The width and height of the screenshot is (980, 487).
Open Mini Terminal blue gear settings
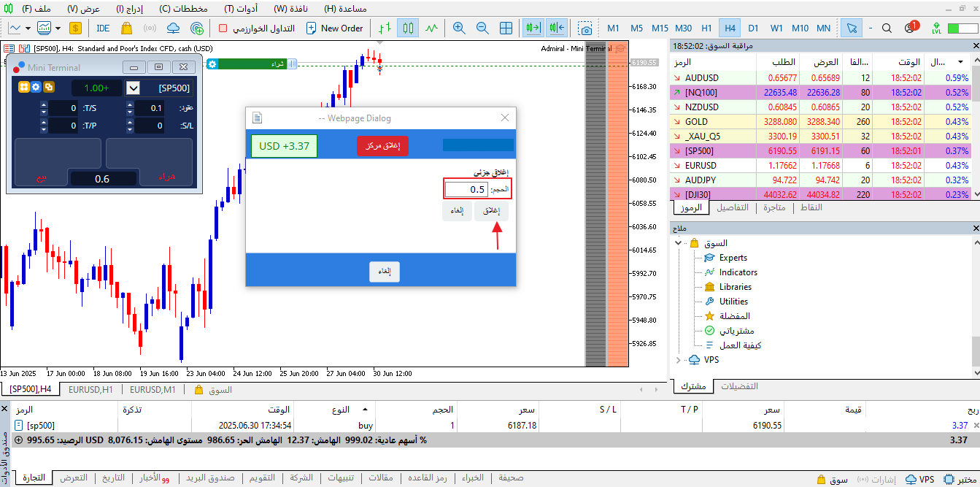coord(36,87)
